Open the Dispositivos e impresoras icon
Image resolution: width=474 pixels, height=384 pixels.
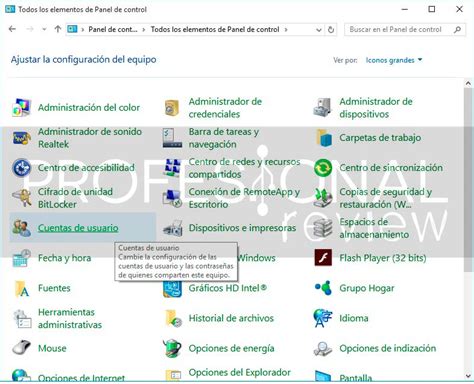[x=173, y=228]
